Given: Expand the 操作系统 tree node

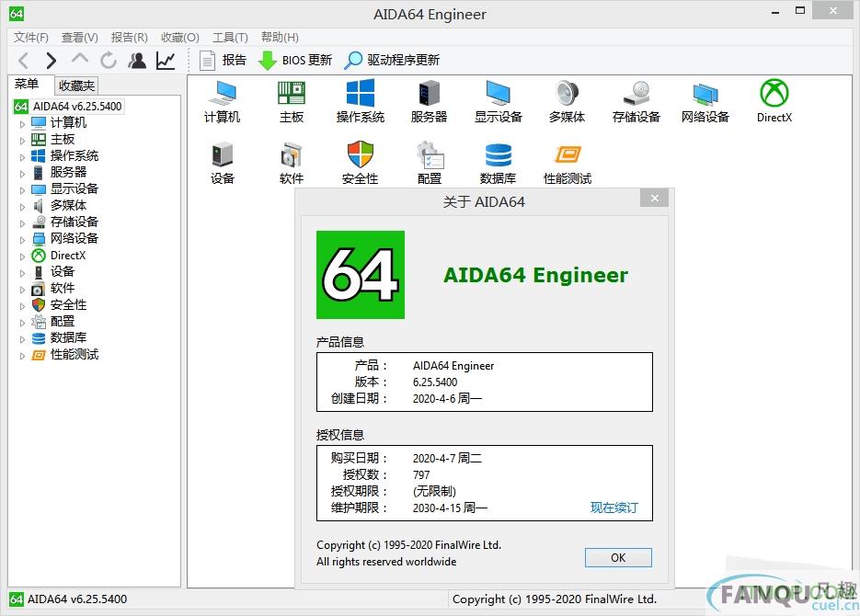Looking at the screenshot, I should coord(22,156).
